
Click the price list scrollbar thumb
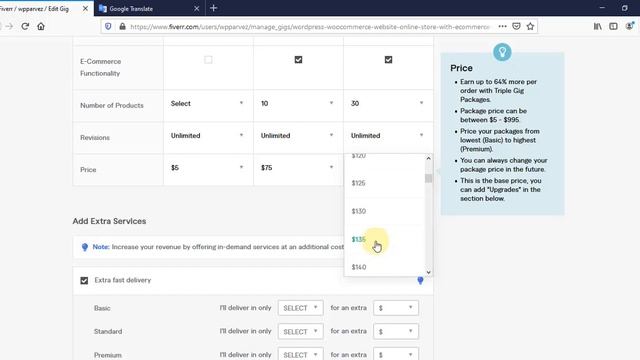[428, 178]
